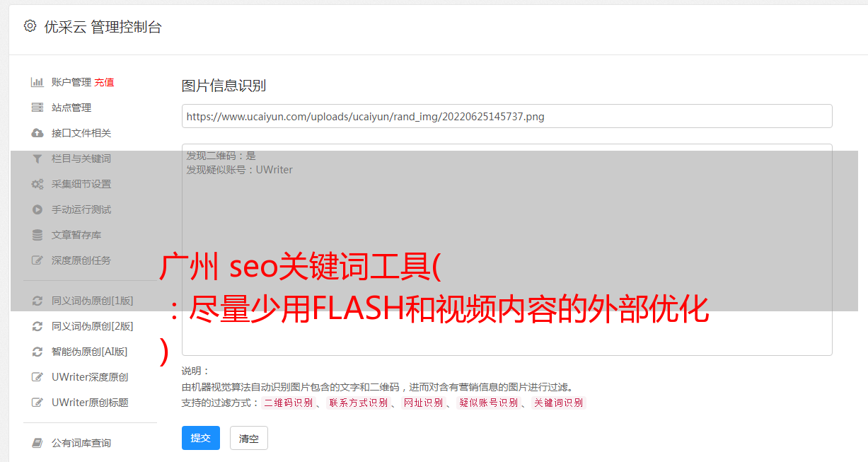868x462 pixels.
Task: Click the 关键词识别 filter tag
Action: coord(559,403)
